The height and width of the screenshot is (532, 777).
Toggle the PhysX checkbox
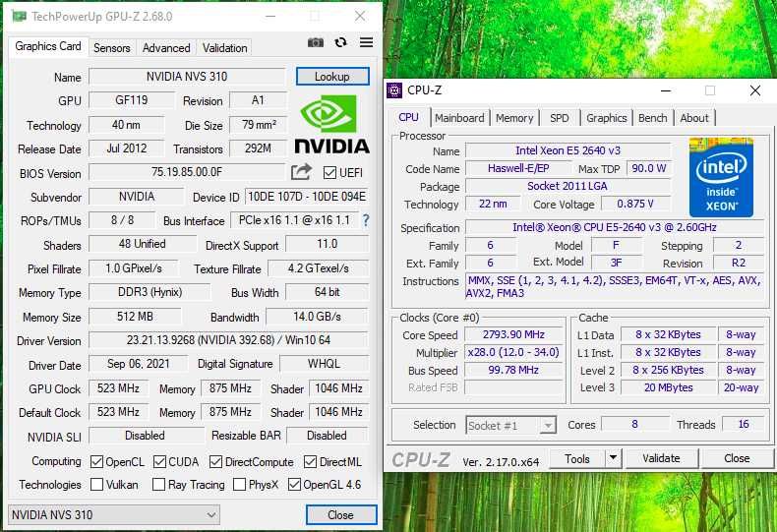pyautogui.click(x=239, y=484)
